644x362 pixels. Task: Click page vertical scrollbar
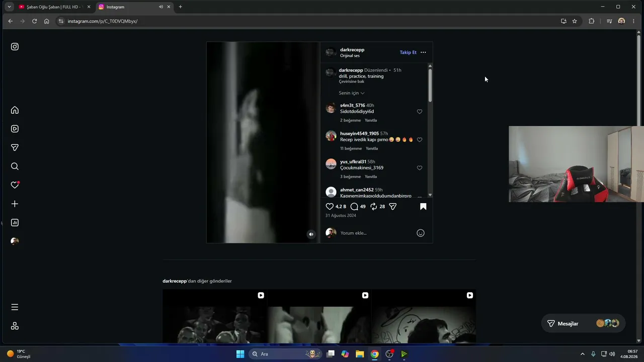639,80
